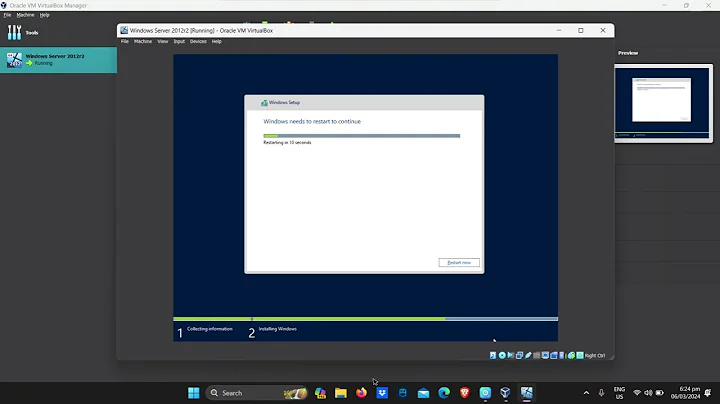This screenshot has height=404, width=720.
Task: Open the clock and date in taskbar
Action: click(685, 393)
